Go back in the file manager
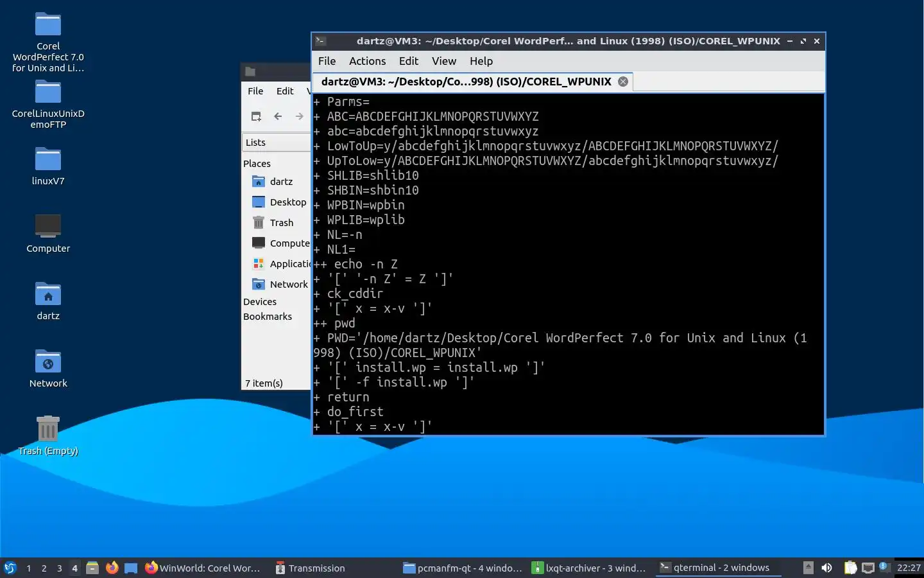Viewport: 924px width, 578px height. (x=278, y=116)
